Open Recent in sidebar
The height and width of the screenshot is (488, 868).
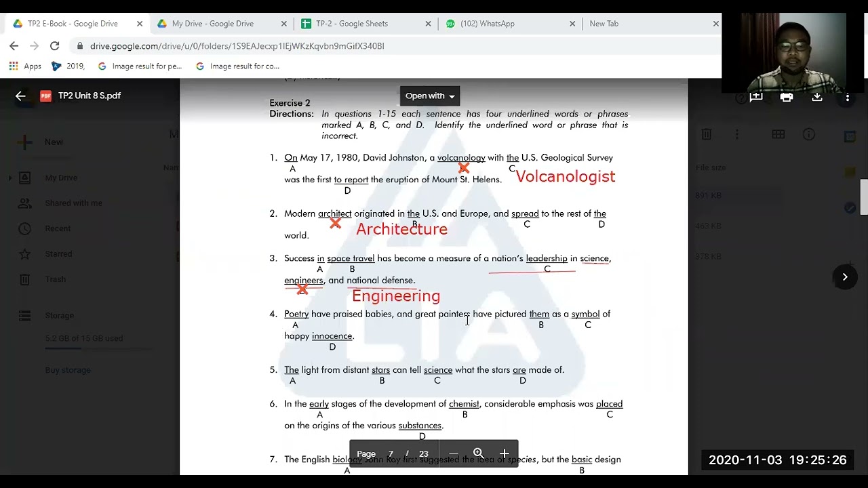coord(58,228)
